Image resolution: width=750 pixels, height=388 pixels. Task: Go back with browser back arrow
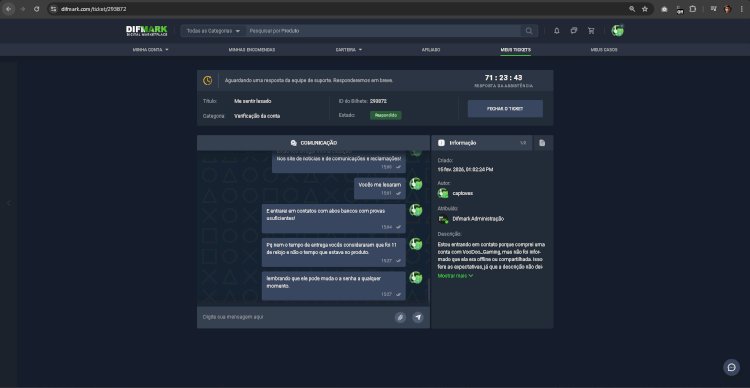tap(9, 9)
